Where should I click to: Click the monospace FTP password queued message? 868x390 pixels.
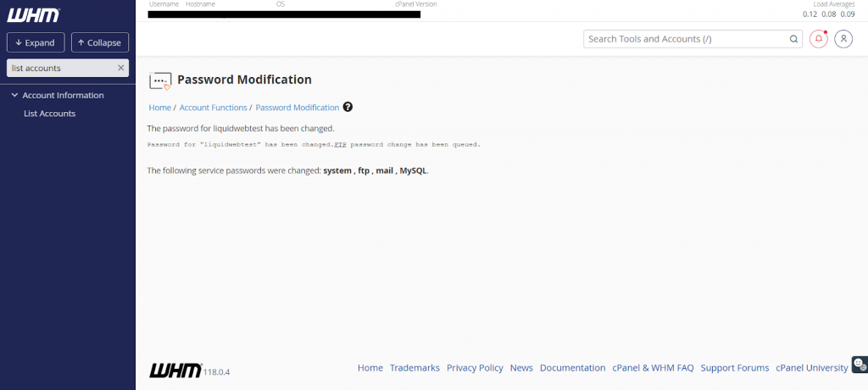314,145
